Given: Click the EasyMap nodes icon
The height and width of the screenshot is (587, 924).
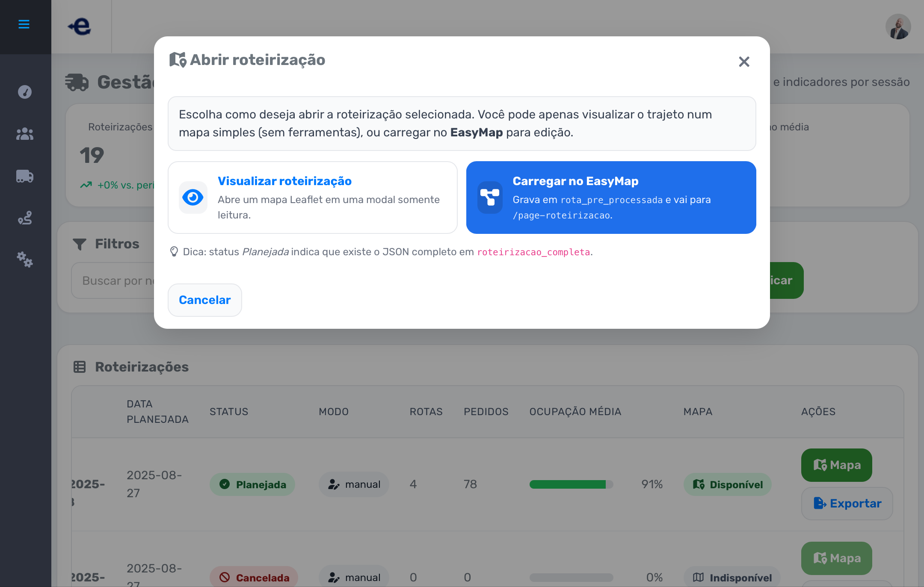Looking at the screenshot, I should coord(490,198).
